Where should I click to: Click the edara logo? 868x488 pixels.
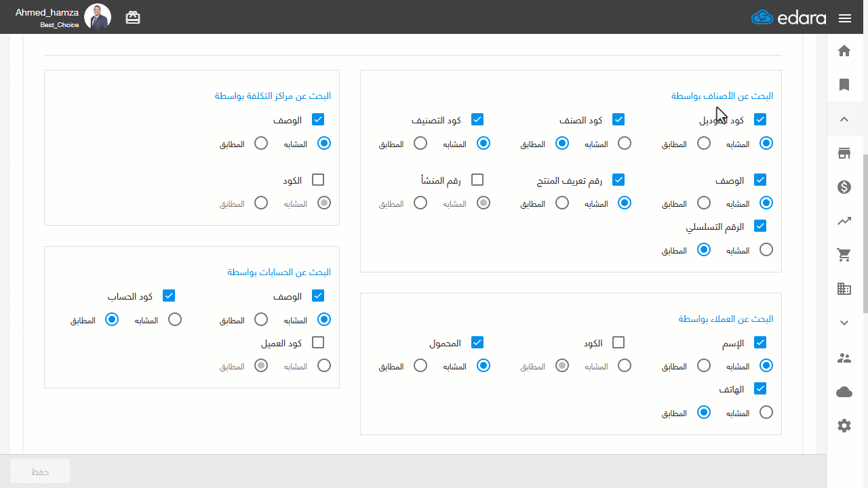click(x=789, y=18)
